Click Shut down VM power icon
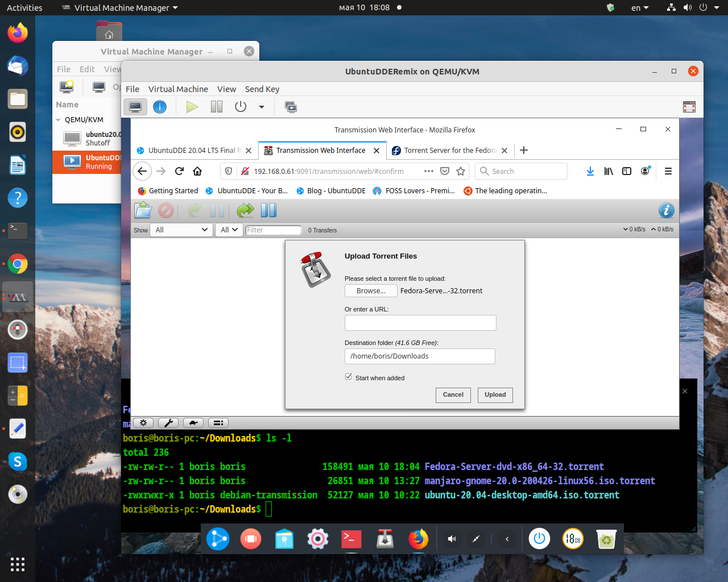This screenshot has width=728, height=582. pyautogui.click(x=241, y=107)
